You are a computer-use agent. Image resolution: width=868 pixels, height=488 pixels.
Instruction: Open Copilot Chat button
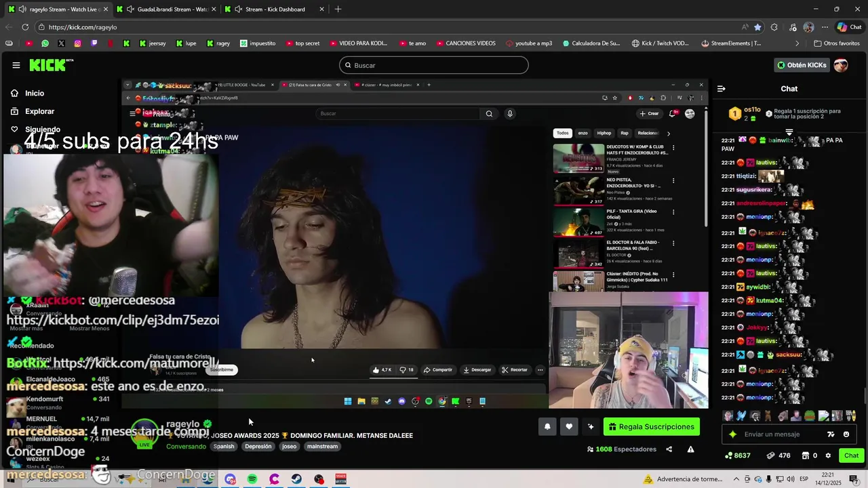click(850, 27)
